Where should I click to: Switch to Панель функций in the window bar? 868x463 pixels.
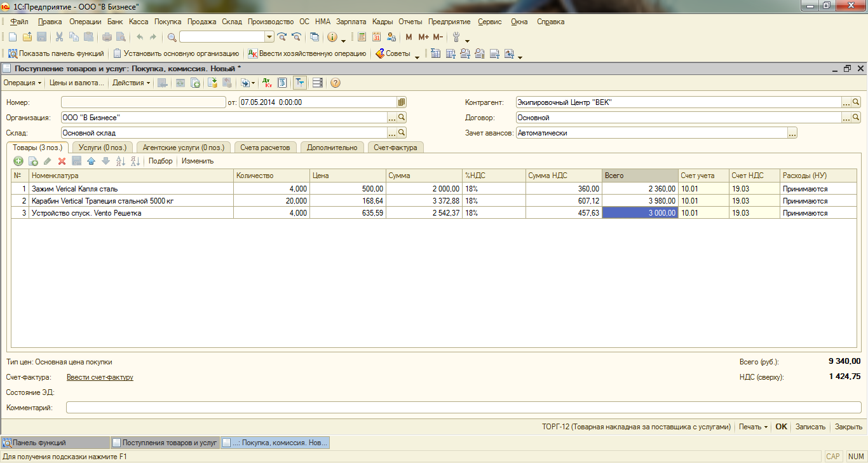coord(55,442)
